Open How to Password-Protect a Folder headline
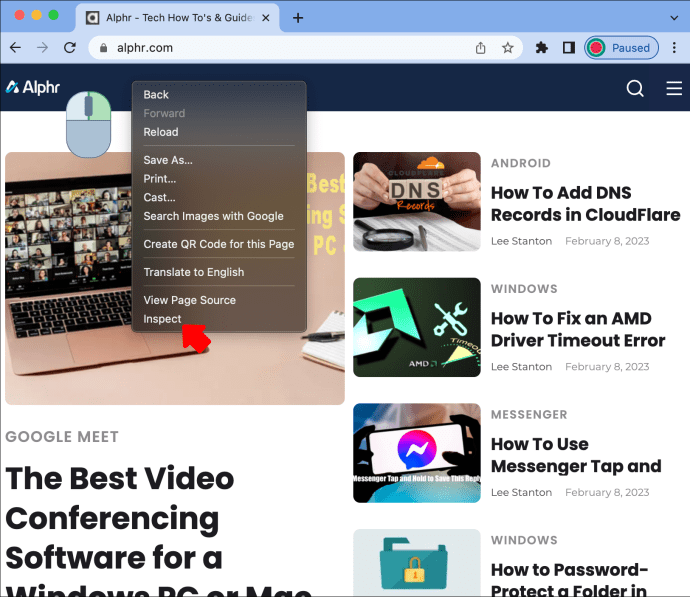This screenshot has height=597, width=690. coord(569,579)
